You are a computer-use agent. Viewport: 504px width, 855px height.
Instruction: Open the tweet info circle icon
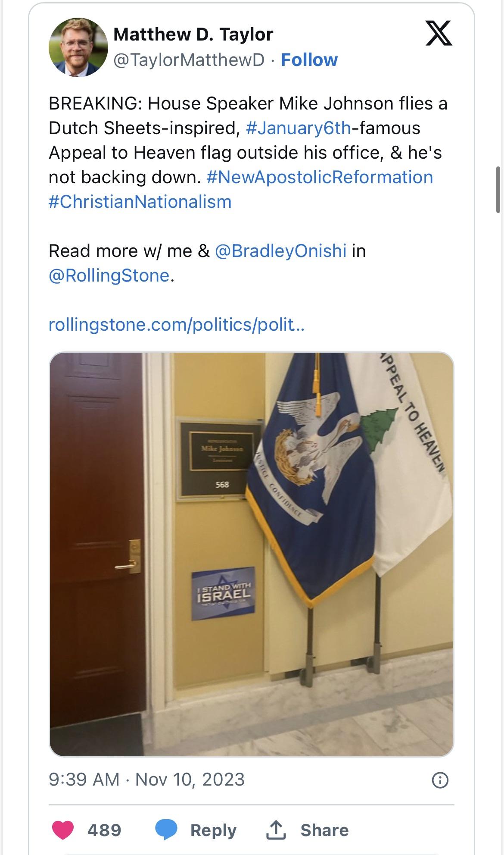tap(440, 780)
